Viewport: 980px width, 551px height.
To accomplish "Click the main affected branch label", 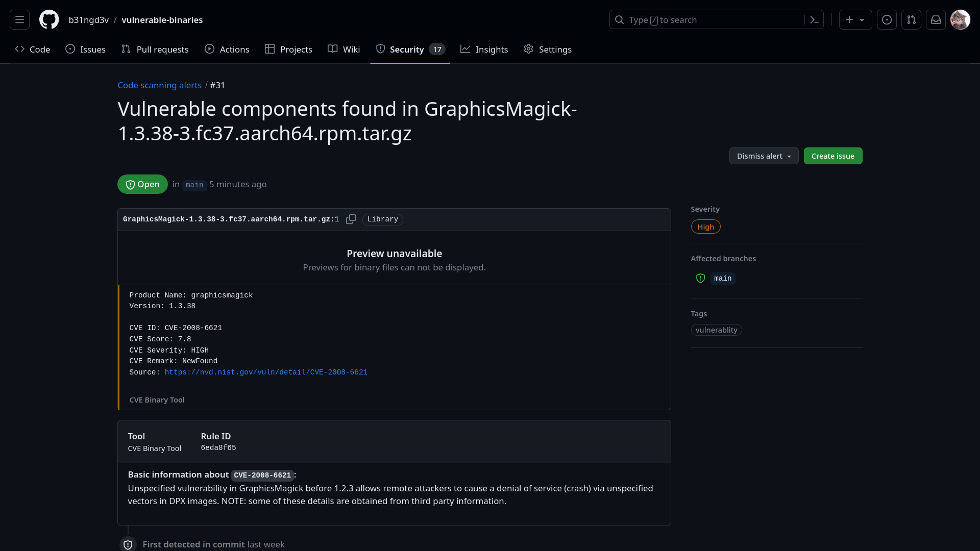I will pyautogui.click(x=722, y=279).
